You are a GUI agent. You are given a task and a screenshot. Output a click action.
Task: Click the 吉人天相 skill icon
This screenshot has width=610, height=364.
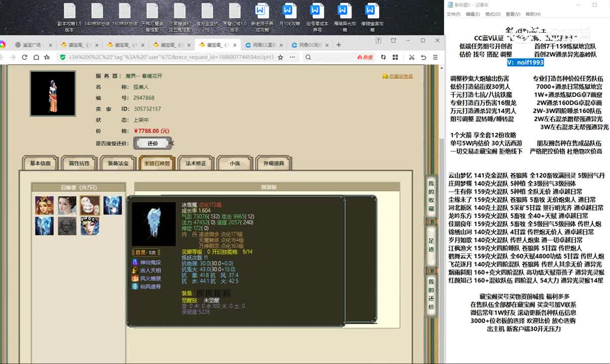coord(135,270)
